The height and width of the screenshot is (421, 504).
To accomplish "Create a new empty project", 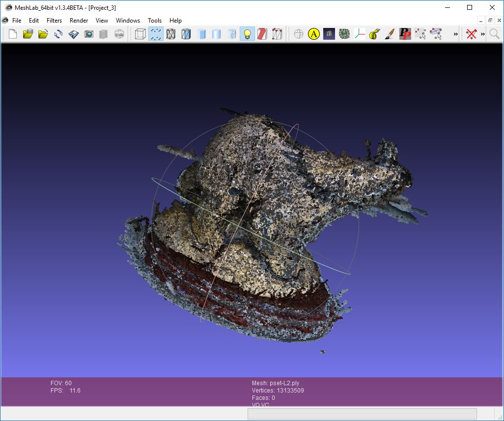I will point(12,34).
